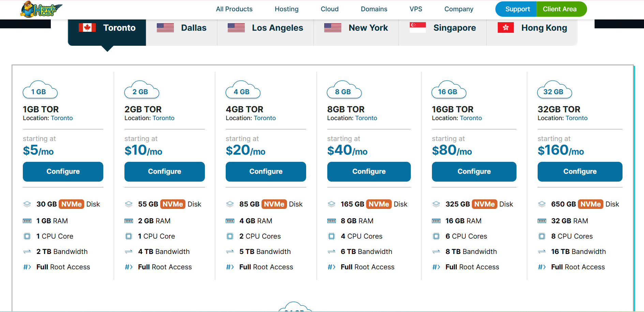
Task: Click the 8 GB cloud icon
Action: click(x=344, y=91)
